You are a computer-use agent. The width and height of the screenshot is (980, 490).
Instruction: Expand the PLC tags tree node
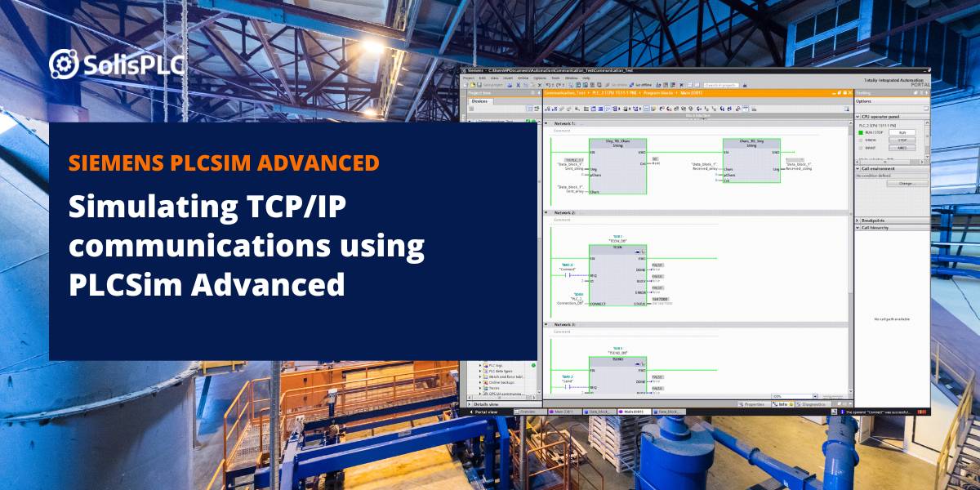pyautogui.click(x=480, y=365)
